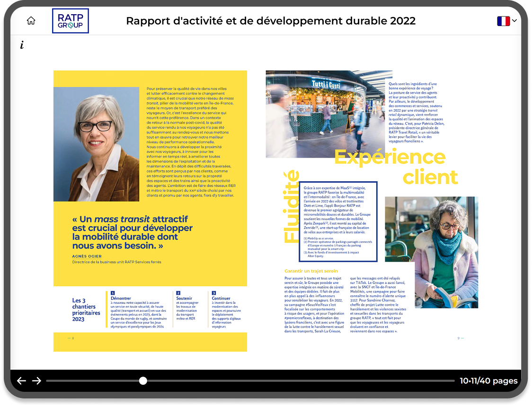Click the 'Expérience client' heading
Image resolution: width=532 pixels, height=406 pixels.
click(395, 167)
